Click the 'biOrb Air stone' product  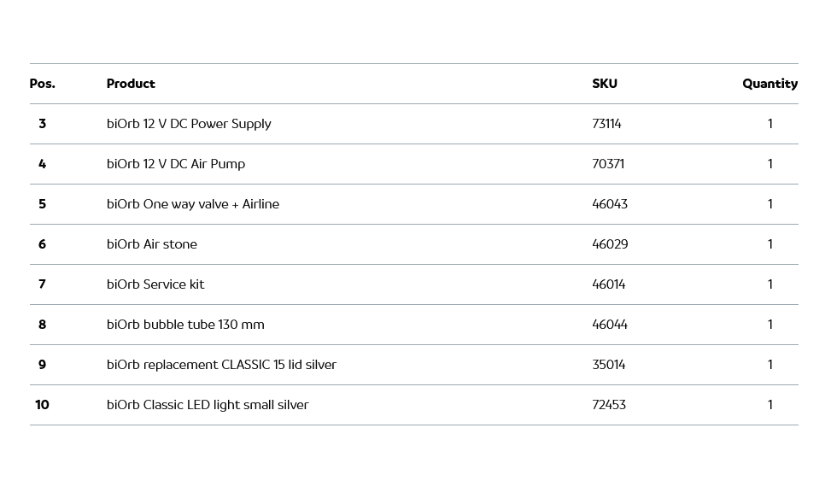pyautogui.click(x=152, y=244)
